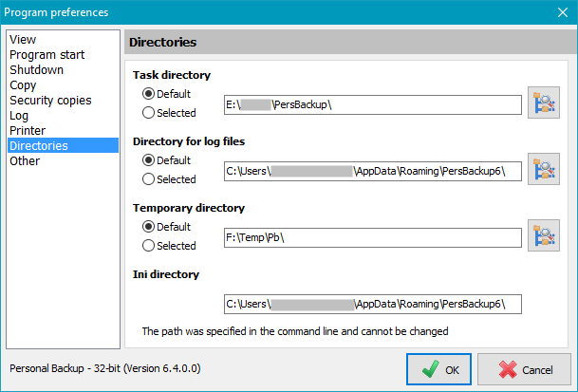Click the Task directory path field

pos(373,104)
